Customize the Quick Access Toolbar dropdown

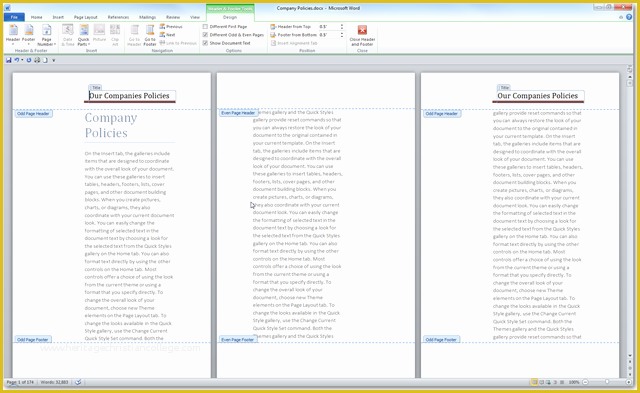pyautogui.click(x=53, y=60)
